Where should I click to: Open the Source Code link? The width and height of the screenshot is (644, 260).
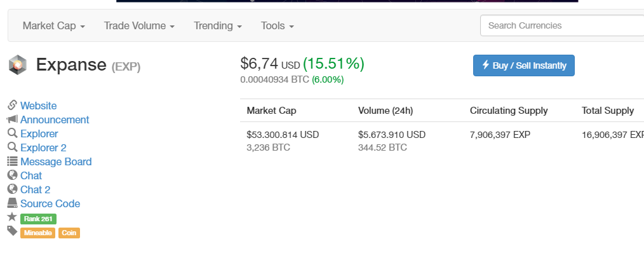50,203
